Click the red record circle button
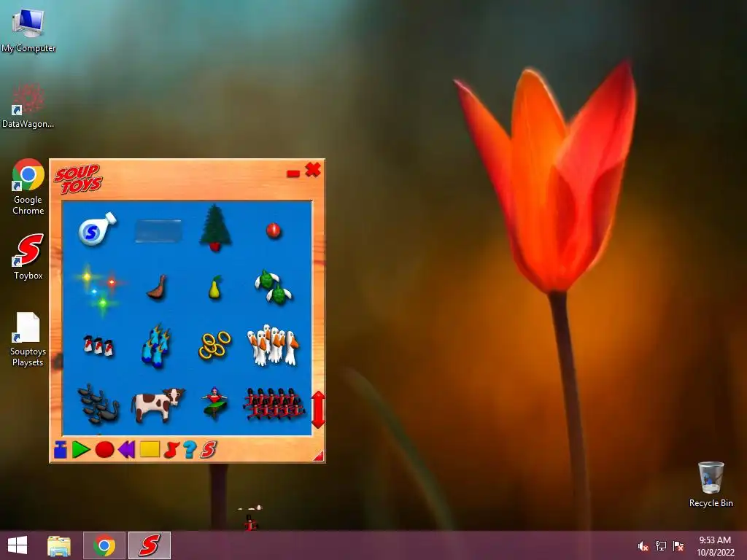 tap(104, 449)
